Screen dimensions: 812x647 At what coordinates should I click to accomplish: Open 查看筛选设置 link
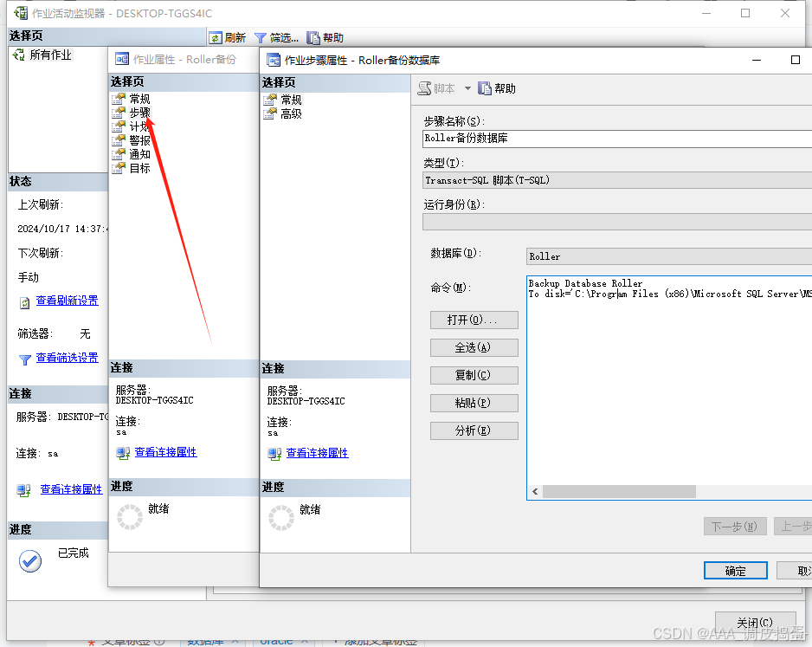68,358
